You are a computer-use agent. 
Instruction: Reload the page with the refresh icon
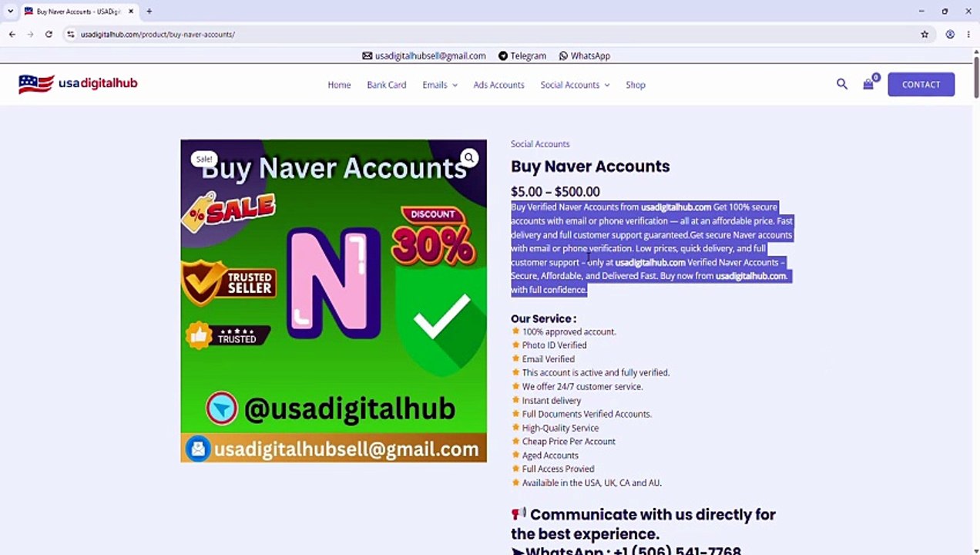coord(49,34)
